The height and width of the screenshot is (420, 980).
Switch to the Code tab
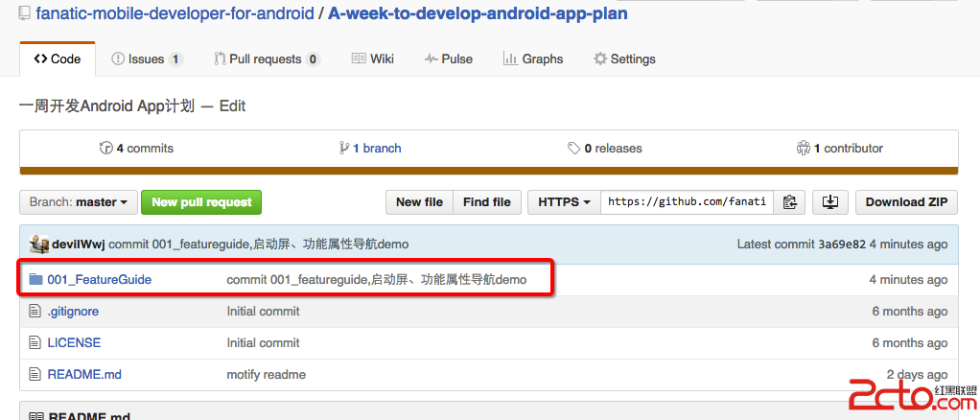[x=58, y=59]
